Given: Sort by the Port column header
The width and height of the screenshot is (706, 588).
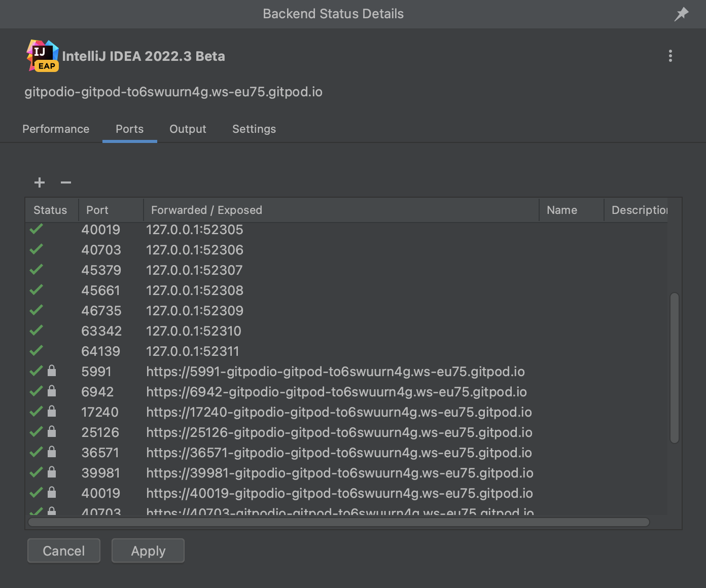Looking at the screenshot, I should [x=111, y=210].
